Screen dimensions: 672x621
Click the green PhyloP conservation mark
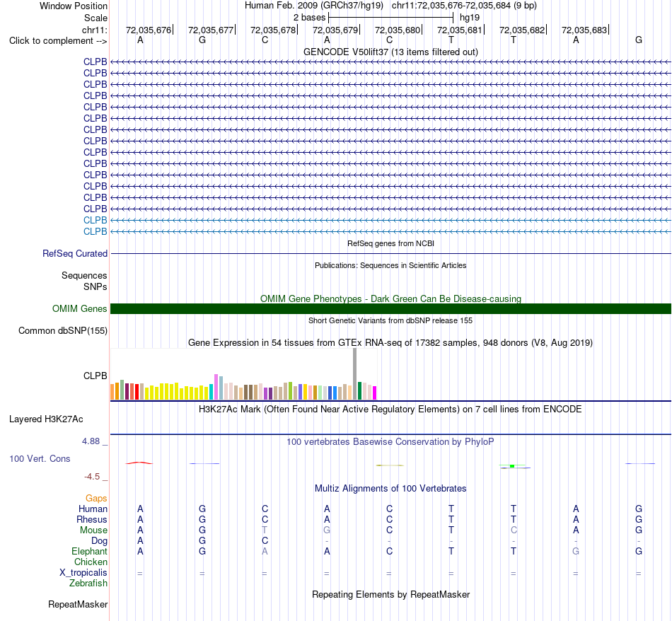click(x=512, y=466)
